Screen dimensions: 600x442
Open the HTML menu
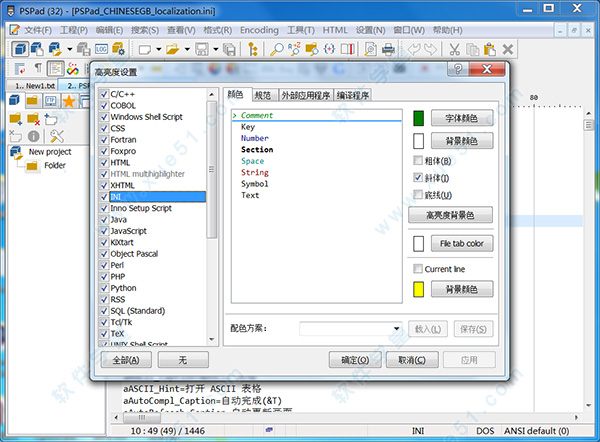[335, 30]
